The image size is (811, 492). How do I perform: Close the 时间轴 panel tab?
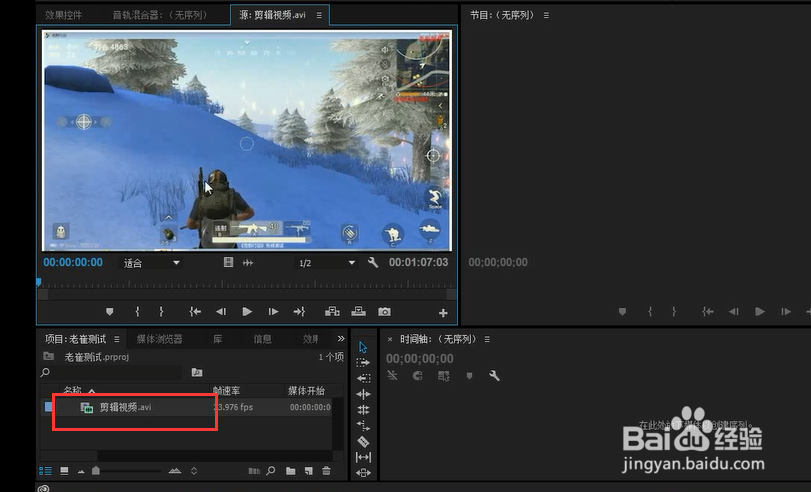pos(390,339)
